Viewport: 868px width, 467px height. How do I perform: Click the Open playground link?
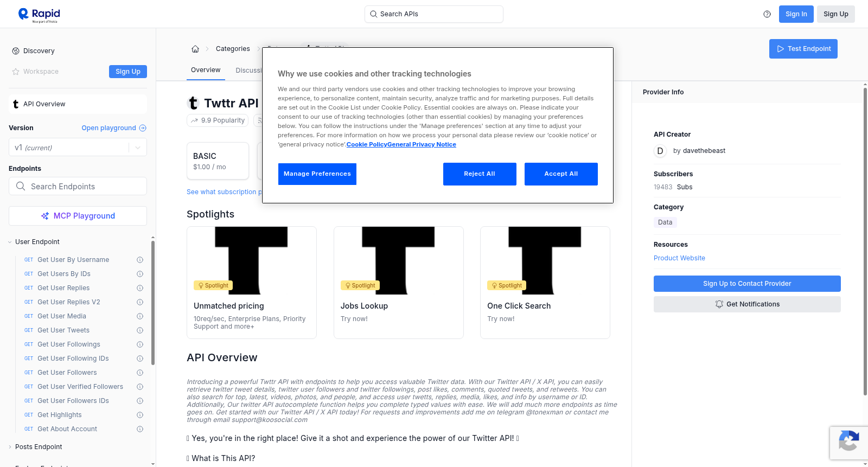tap(114, 128)
